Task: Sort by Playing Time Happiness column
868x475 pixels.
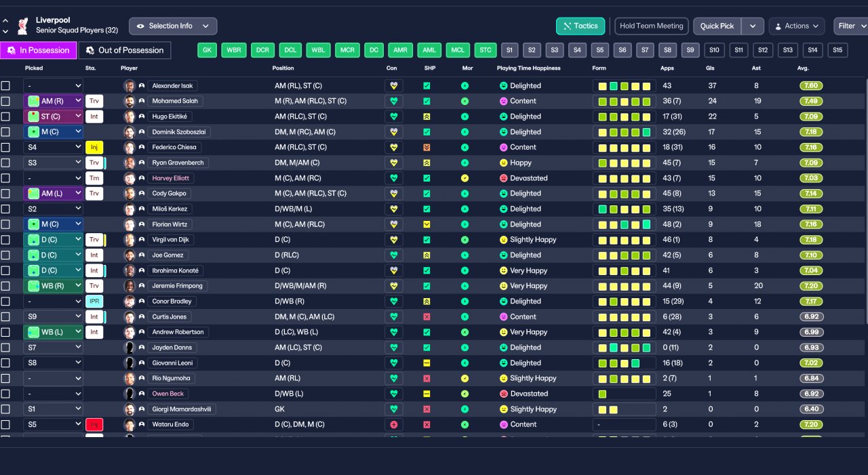Action: (x=528, y=68)
